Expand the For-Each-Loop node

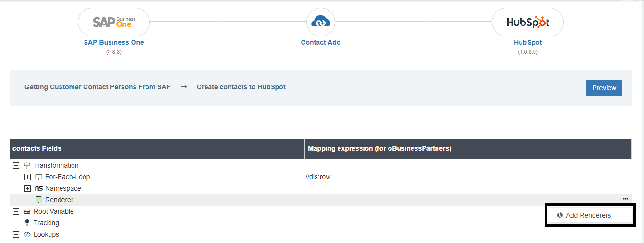(x=27, y=177)
